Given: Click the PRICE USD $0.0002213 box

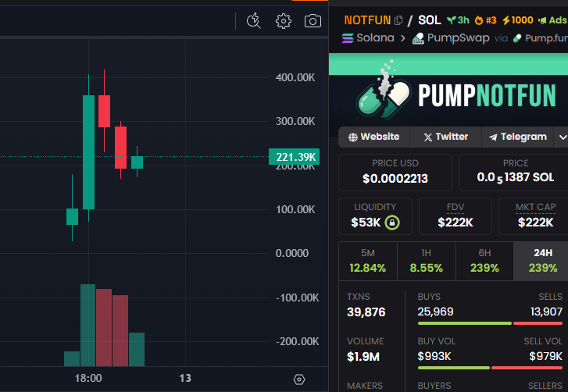Looking at the screenshot, I should click(395, 173).
